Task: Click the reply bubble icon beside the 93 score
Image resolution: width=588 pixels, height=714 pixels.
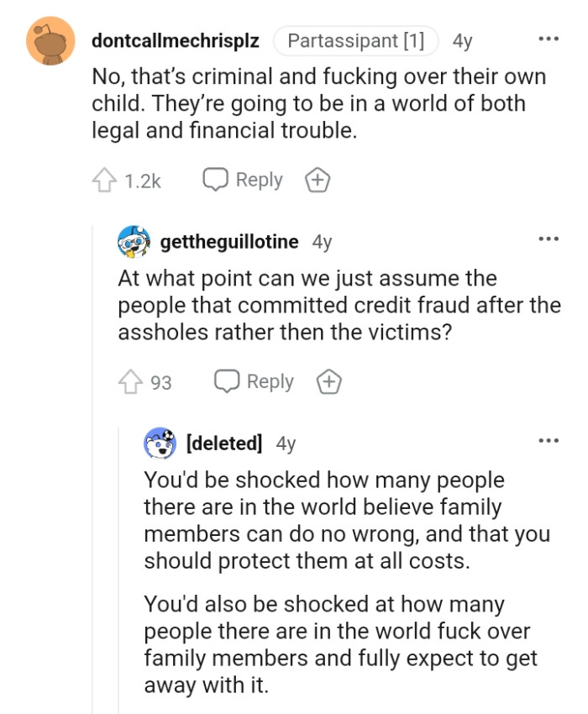Action: 227,381
